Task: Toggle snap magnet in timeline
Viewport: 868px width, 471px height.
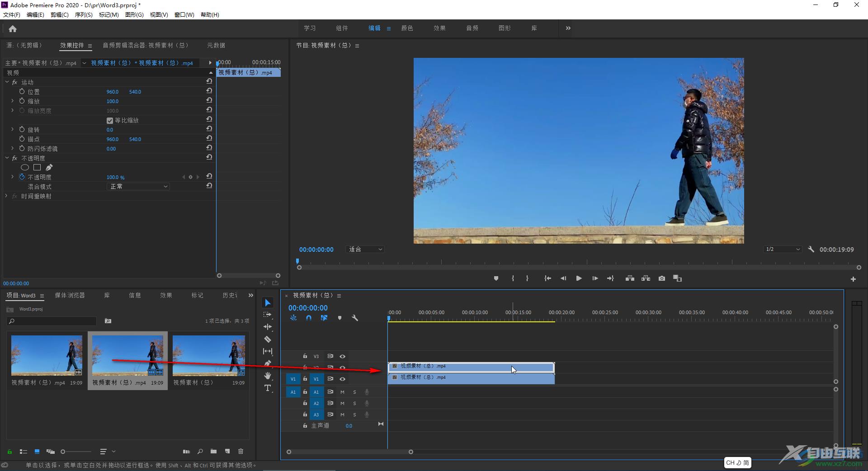Action: tap(308, 318)
